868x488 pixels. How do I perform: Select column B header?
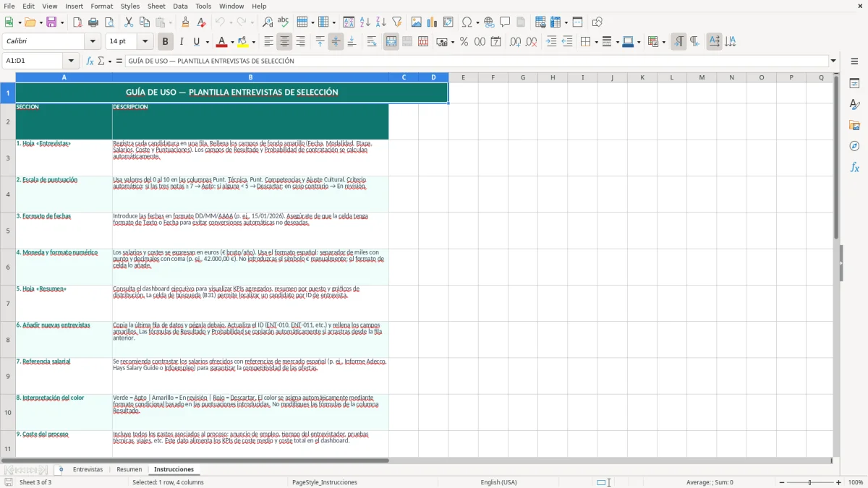tap(250, 77)
